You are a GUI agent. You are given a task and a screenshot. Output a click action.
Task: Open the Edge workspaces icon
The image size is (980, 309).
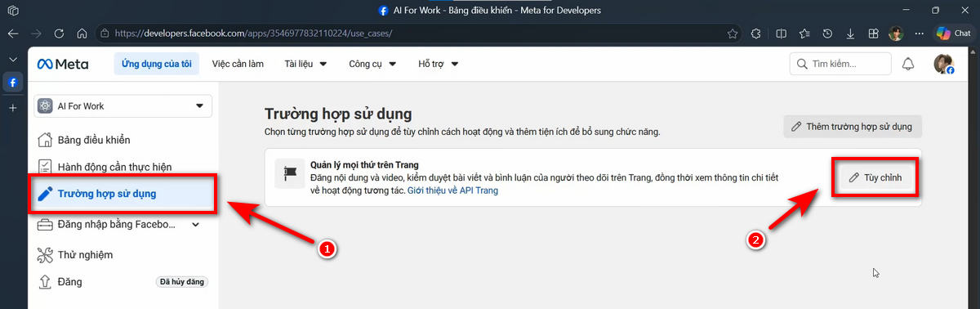tap(13, 11)
